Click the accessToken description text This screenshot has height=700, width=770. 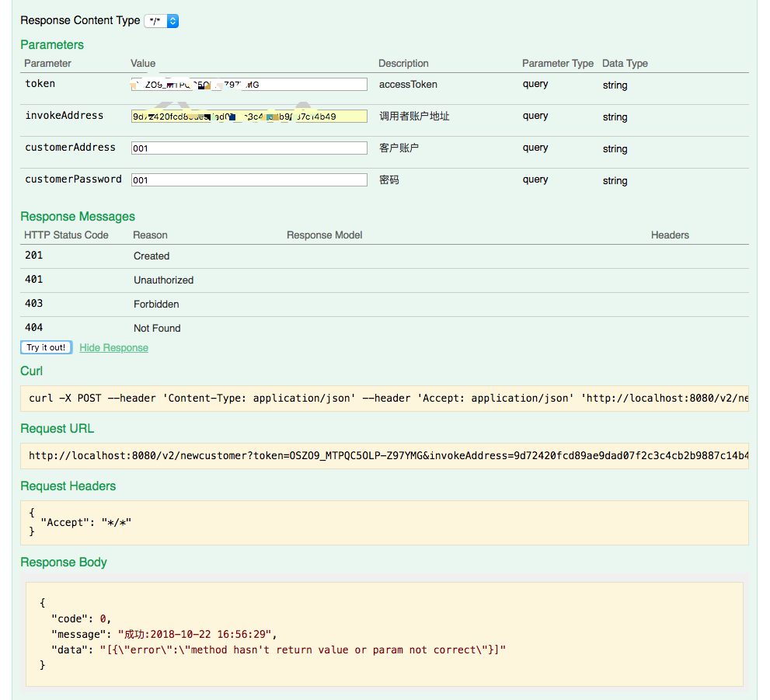[x=408, y=85]
